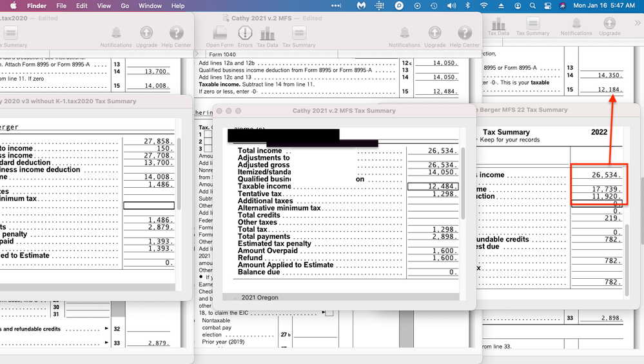
Task: Open Tax Data in Cathy 2021 toolbar
Action: [268, 32]
